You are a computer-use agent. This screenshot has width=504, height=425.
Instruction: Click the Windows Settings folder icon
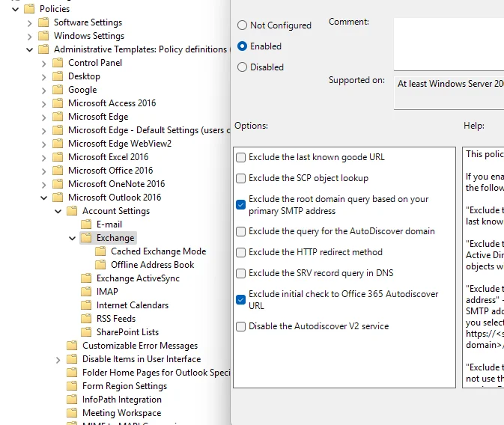(x=43, y=36)
